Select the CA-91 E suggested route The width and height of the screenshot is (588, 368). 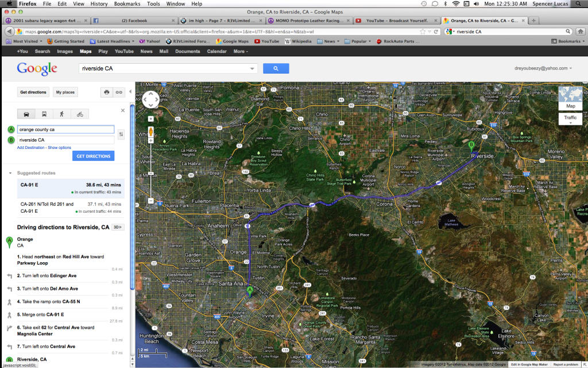click(71, 188)
